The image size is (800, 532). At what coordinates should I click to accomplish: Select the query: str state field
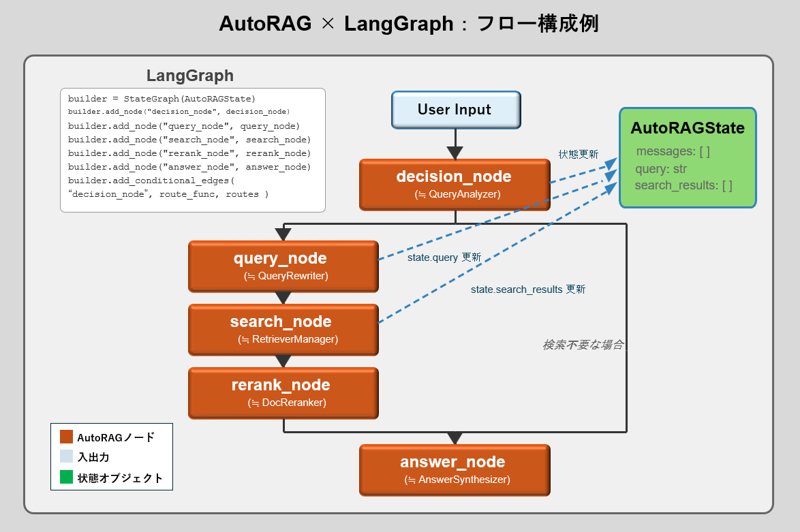(660, 168)
